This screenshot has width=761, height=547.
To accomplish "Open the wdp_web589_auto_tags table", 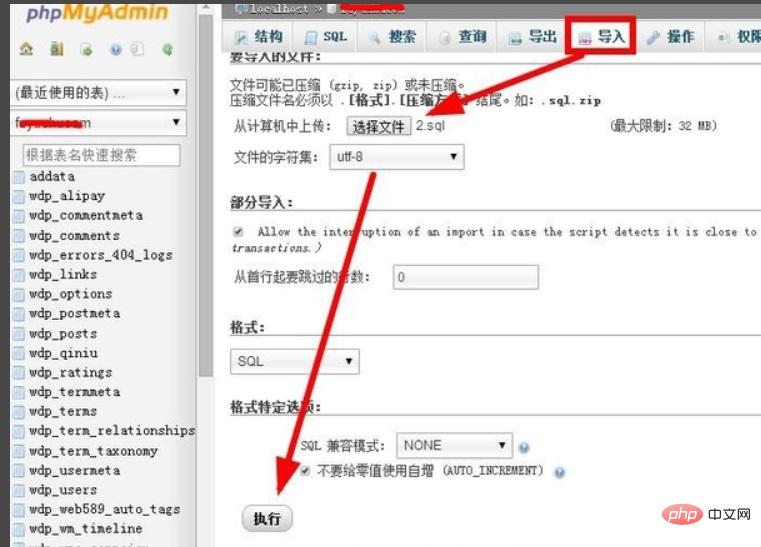I will [x=104, y=509].
